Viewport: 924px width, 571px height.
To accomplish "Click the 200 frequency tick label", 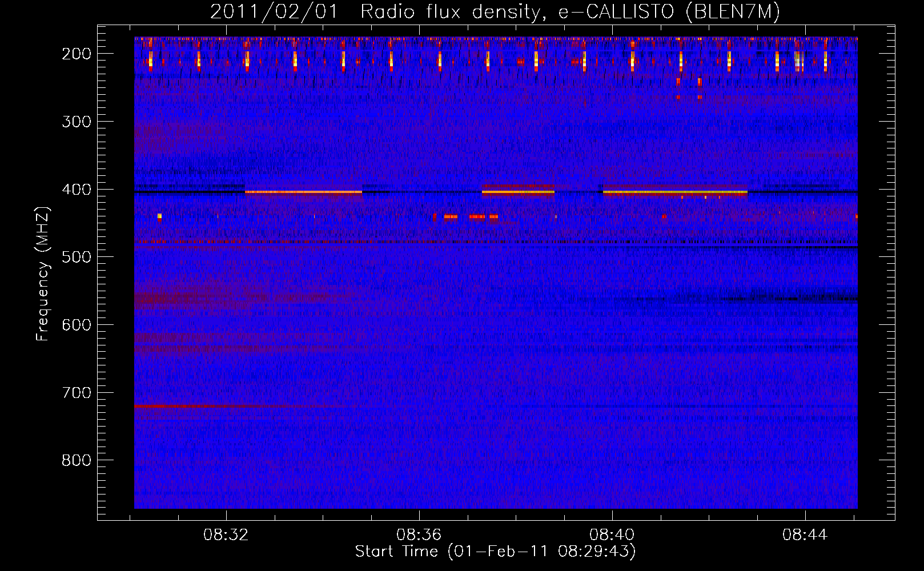I will tap(76, 54).
